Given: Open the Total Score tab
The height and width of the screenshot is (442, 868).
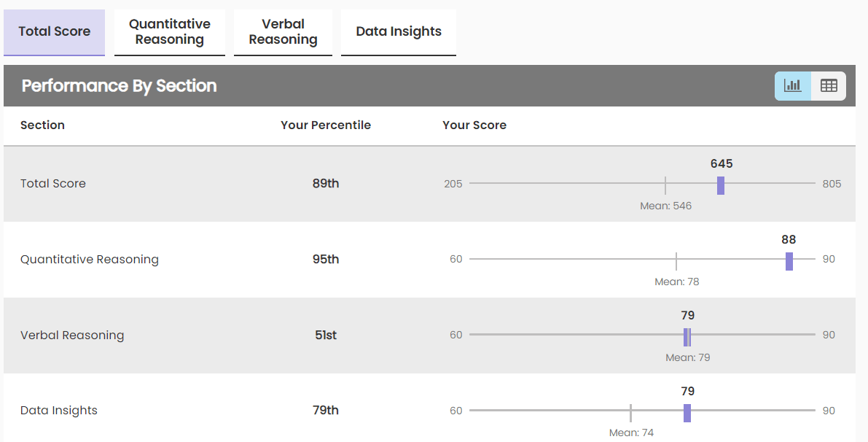Looking at the screenshot, I should coord(55,31).
